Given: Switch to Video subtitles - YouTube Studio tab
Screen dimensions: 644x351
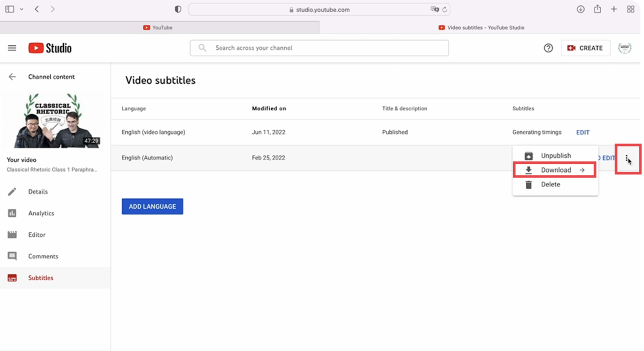Looking at the screenshot, I should (481, 28).
